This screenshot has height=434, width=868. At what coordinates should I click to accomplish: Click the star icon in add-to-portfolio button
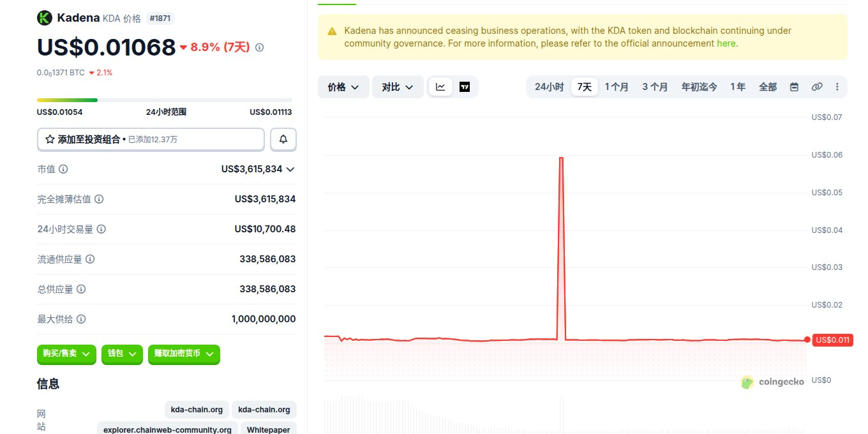click(50, 139)
